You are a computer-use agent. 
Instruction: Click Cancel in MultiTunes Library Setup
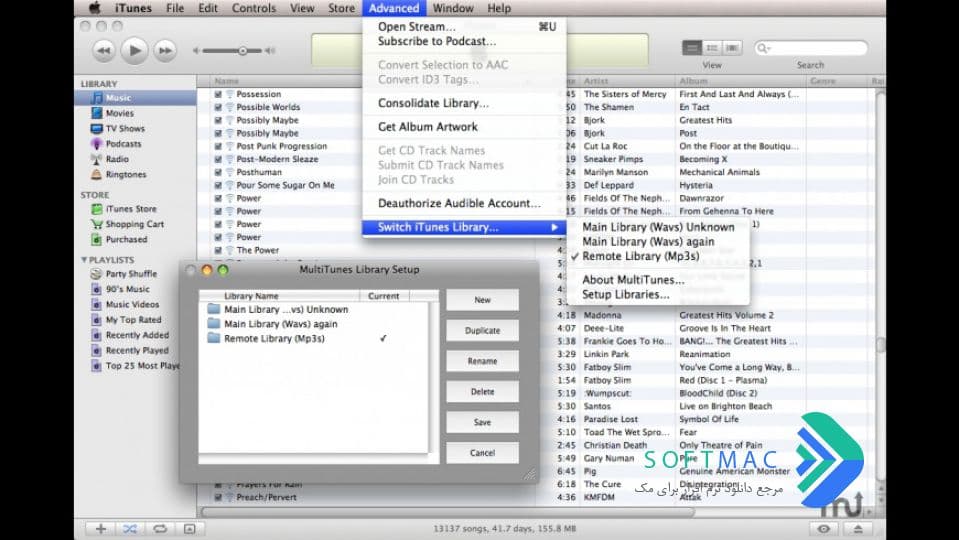coord(483,453)
